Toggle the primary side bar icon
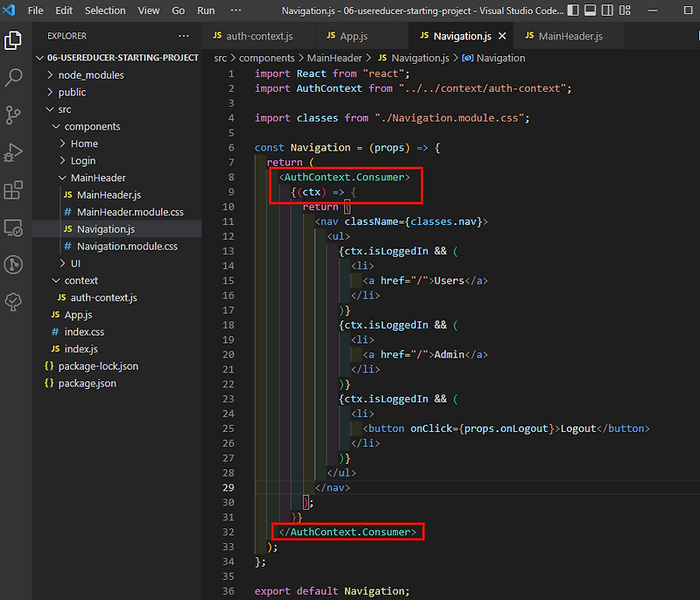The height and width of the screenshot is (600, 700). point(573,10)
